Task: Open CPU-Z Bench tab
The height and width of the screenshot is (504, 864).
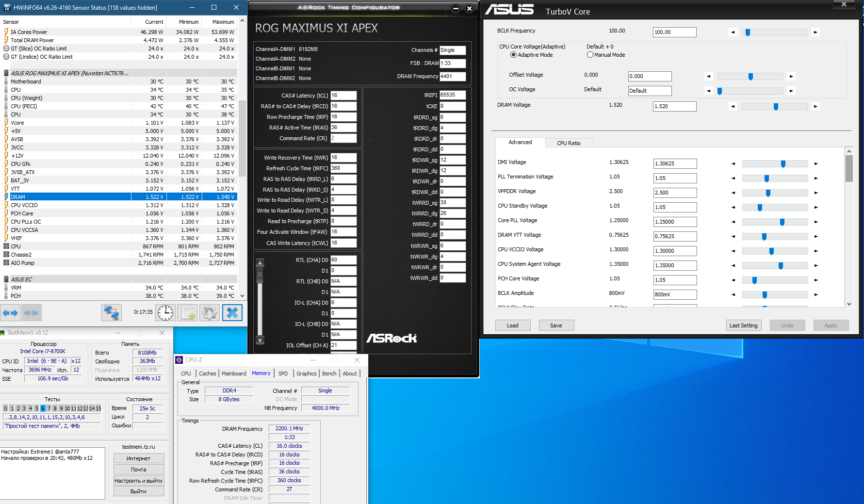Action: point(329,374)
